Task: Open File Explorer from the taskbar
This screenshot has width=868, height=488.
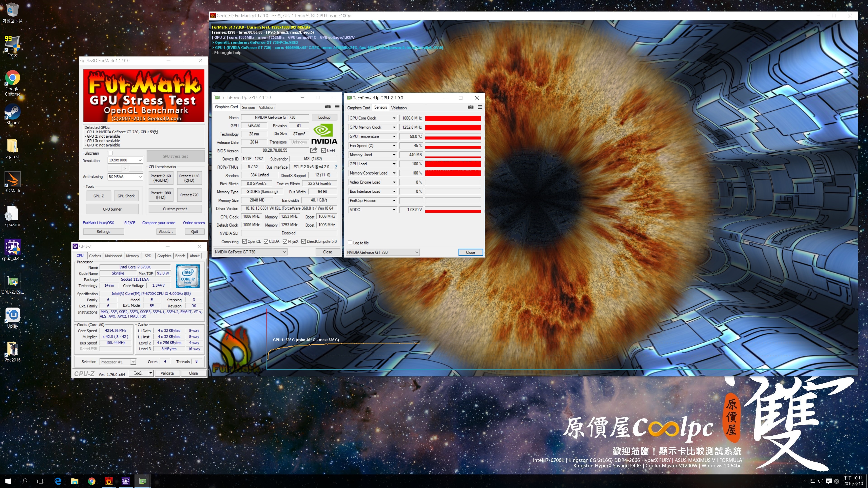Action: pyautogui.click(x=75, y=481)
